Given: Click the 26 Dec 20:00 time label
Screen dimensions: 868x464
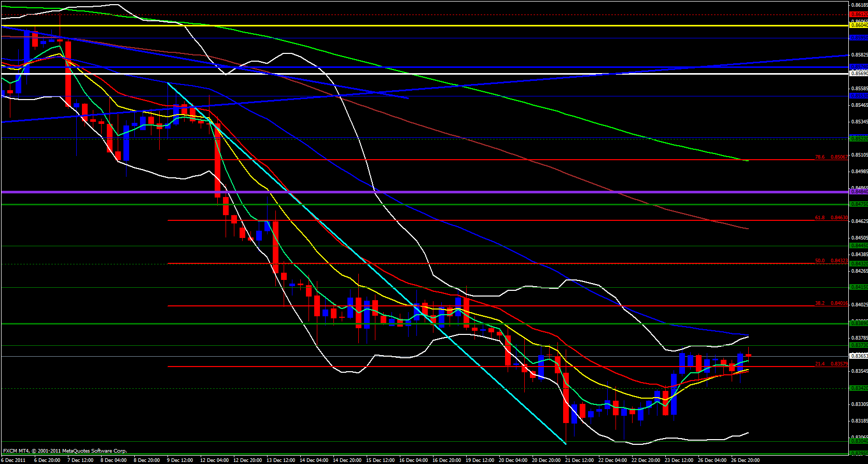Looking at the screenshot, I should tap(745, 460).
